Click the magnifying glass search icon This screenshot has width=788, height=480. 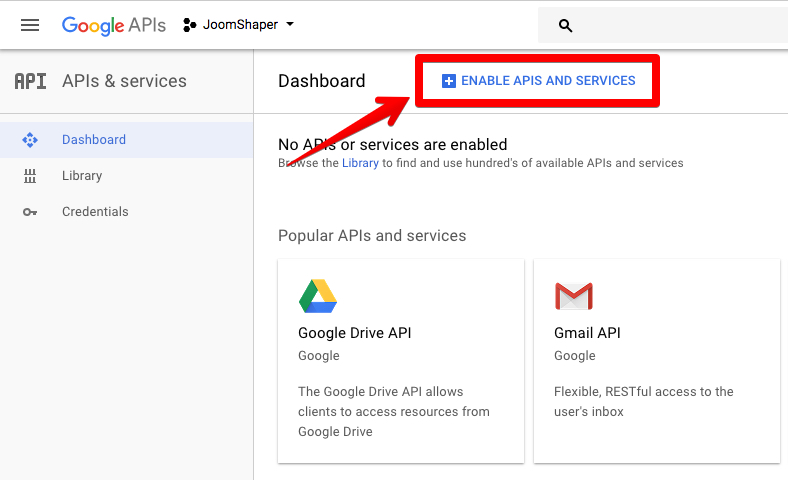566,26
